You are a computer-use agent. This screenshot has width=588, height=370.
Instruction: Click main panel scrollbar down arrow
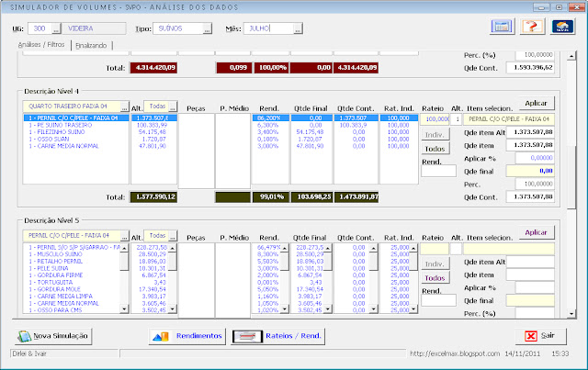(571, 314)
